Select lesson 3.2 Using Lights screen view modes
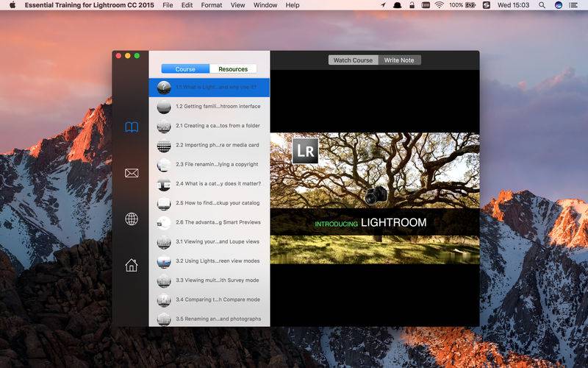588x368 pixels. pyautogui.click(x=209, y=261)
